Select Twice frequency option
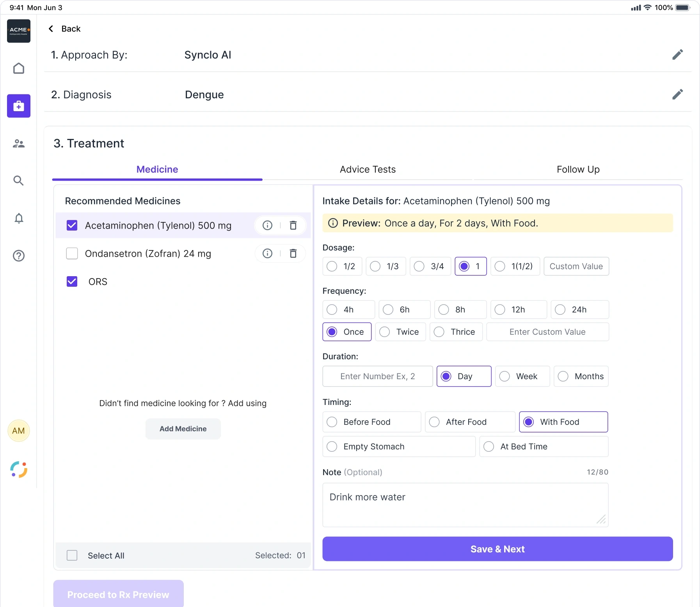This screenshot has height=607, width=700. coord(400,332)
